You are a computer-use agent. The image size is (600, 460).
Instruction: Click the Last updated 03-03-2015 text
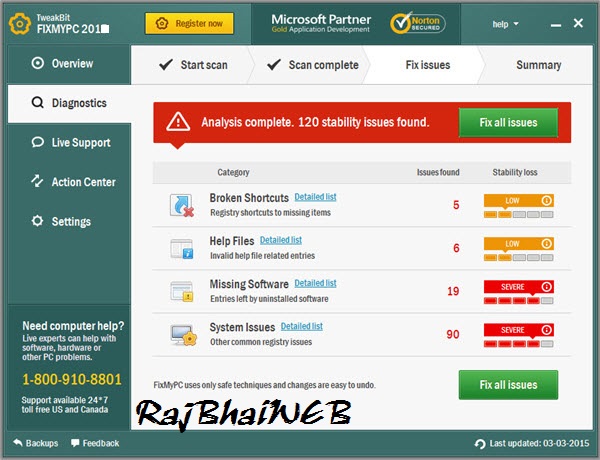pos(539,443)
